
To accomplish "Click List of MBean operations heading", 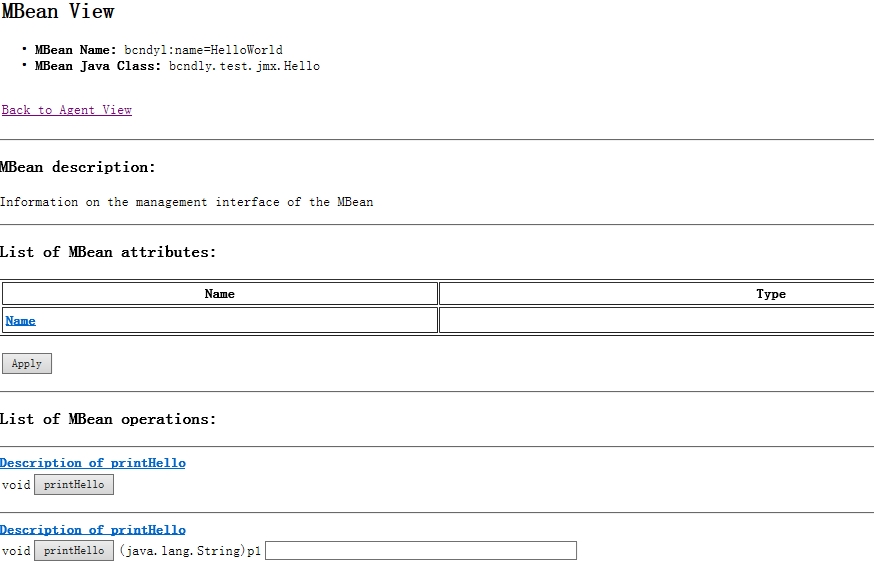I will coord(108,419).
